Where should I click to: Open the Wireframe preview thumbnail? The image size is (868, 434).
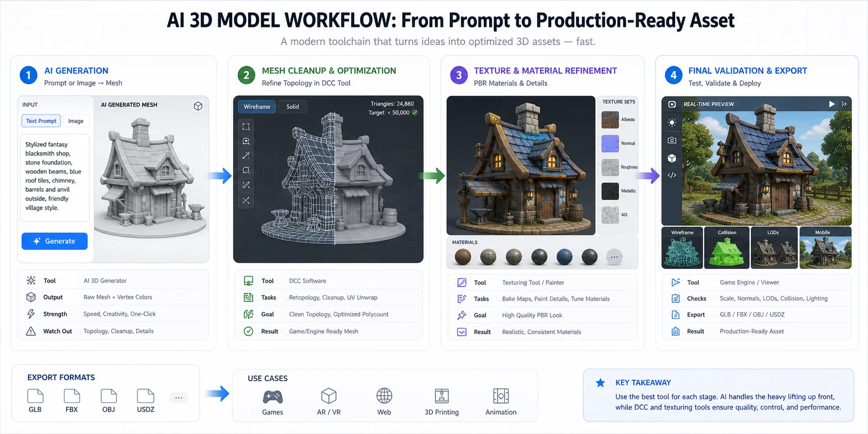tap(682, 248)
